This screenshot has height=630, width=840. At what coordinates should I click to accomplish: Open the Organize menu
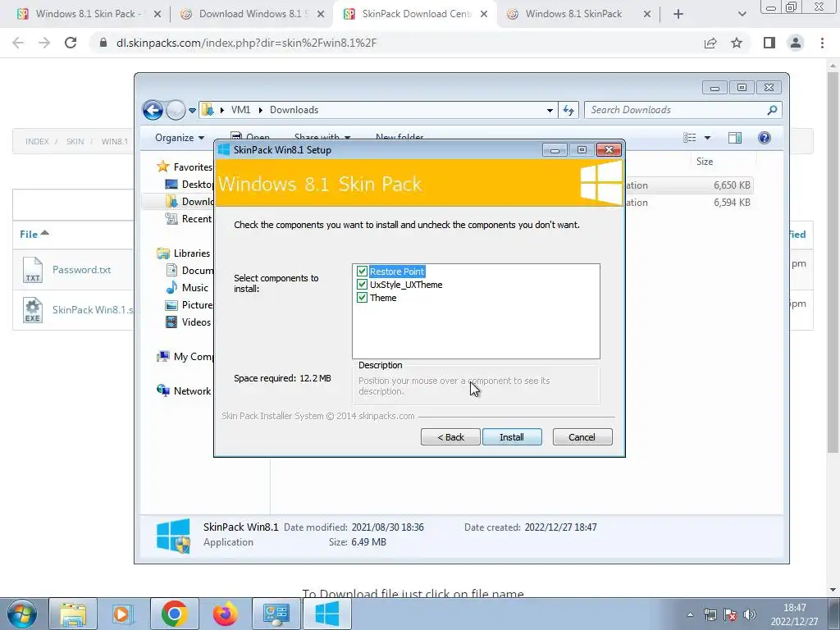pyautogui.click(x=180, y=138)
